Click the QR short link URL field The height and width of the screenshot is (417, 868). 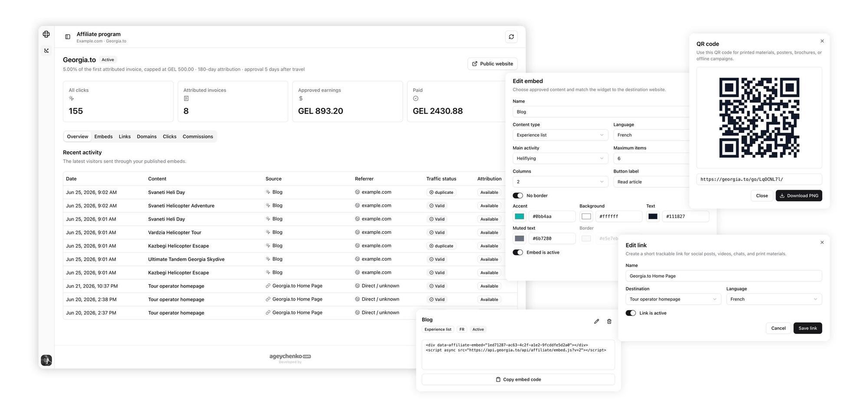759,179
